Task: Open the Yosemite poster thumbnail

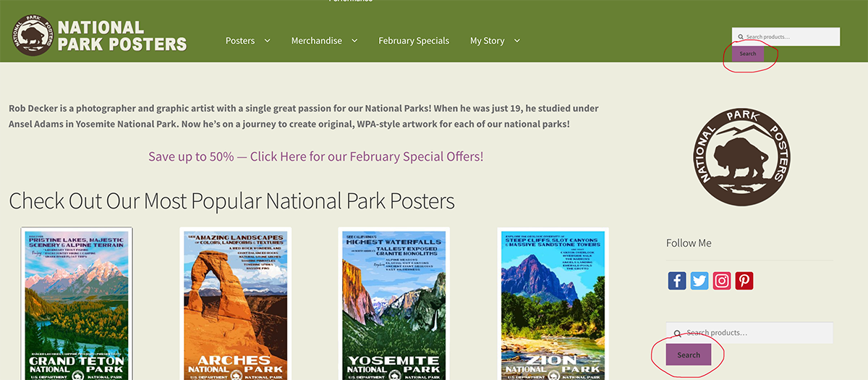Action: (394, 304)
